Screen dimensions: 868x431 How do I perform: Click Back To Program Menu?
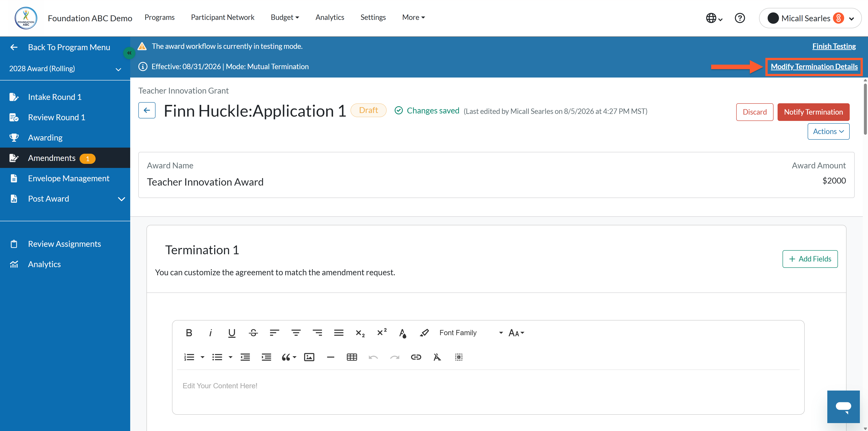coord(60,47)
